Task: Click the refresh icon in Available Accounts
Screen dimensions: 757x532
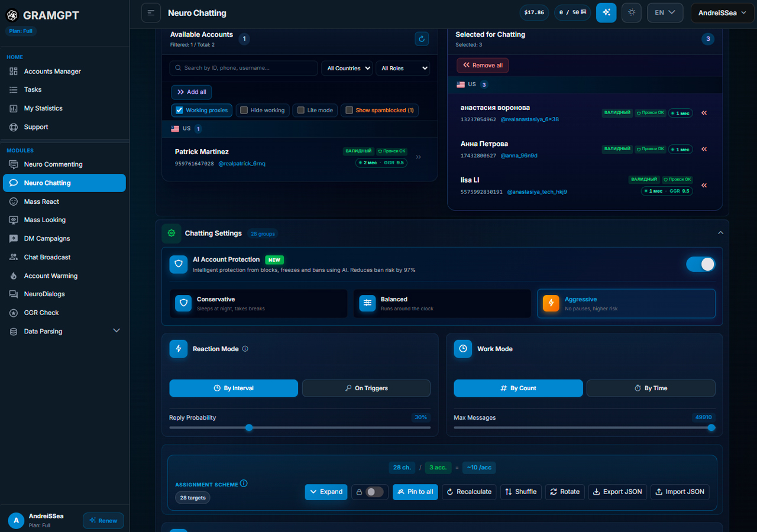Action: (422, 39)
